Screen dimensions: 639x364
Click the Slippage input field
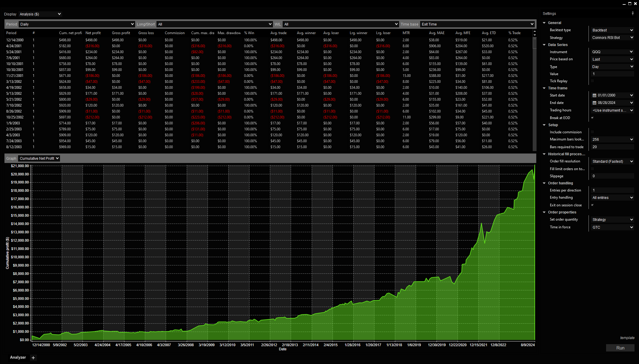tap(613, 176)
